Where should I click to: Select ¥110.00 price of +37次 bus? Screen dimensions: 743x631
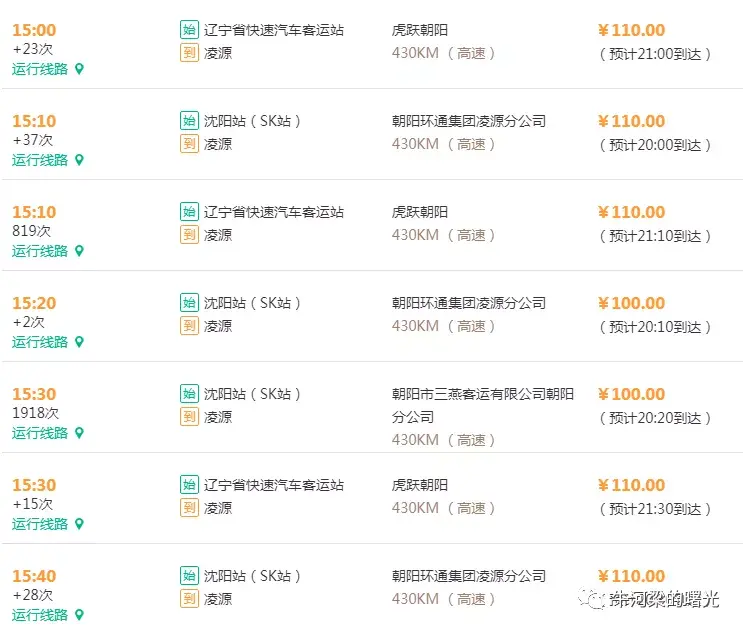[x=631, y=121]
